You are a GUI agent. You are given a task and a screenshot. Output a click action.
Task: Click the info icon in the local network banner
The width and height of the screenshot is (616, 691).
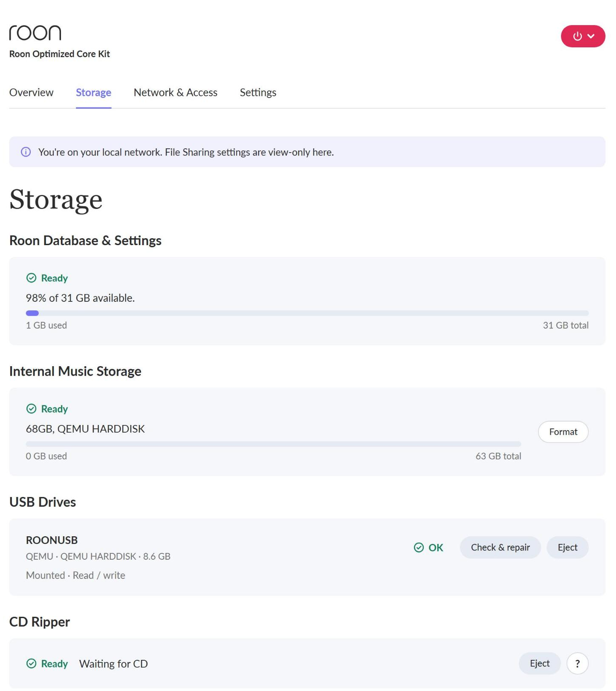[x=26, y=152]
